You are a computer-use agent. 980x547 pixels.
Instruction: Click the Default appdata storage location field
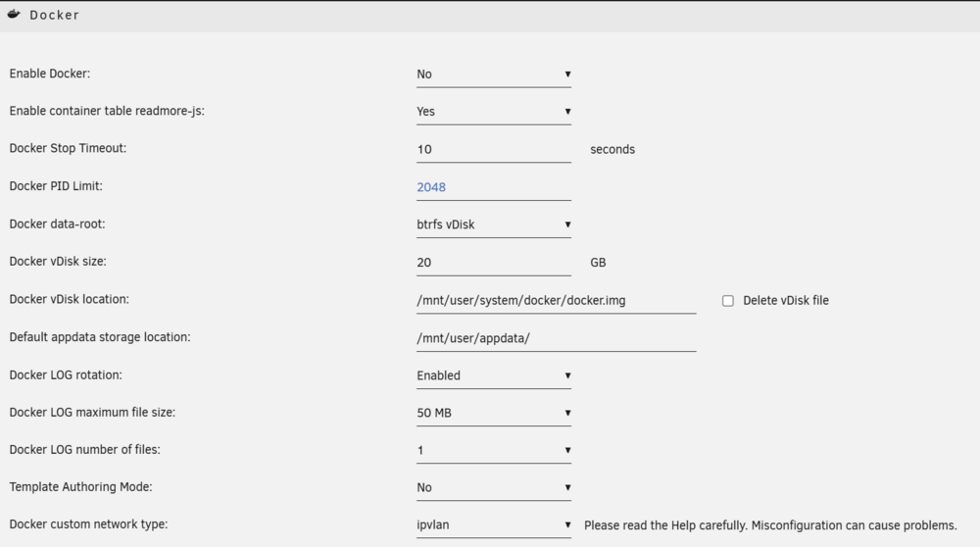[x=557, y=338]
